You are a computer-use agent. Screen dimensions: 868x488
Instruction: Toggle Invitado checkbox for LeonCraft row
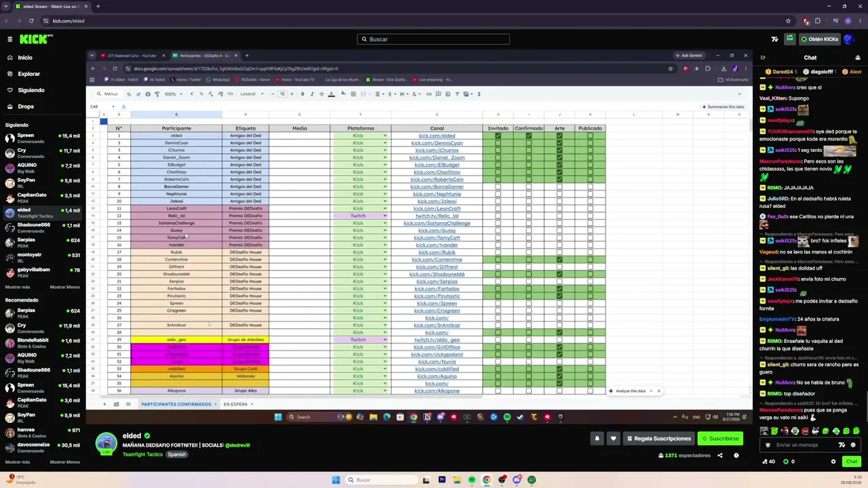(x=498, y=209)
